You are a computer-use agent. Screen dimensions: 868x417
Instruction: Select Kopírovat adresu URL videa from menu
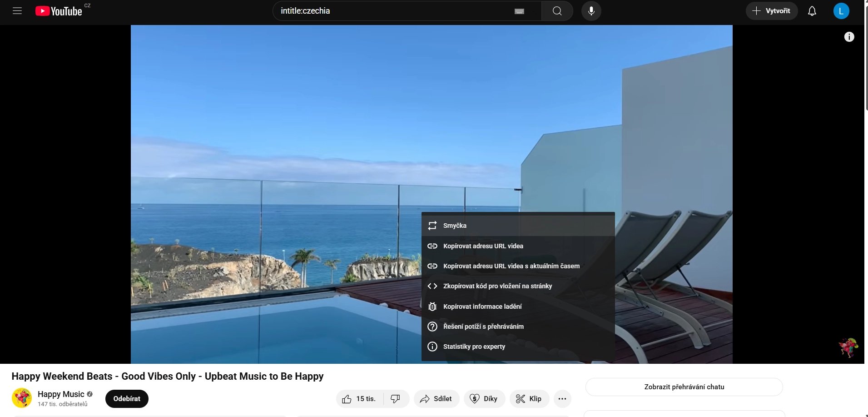click(483, 246)
